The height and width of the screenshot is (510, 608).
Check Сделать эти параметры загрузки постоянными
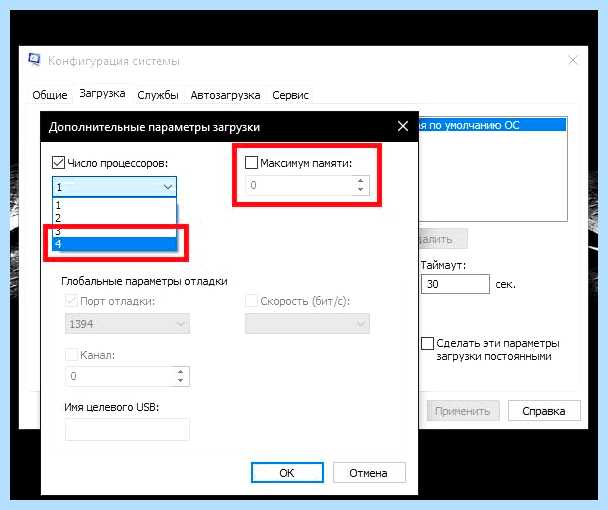point(427,343)
